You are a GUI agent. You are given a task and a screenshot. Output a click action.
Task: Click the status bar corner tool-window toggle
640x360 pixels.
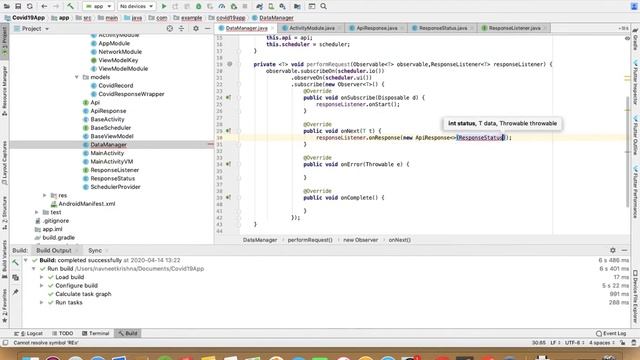[5, 343]
